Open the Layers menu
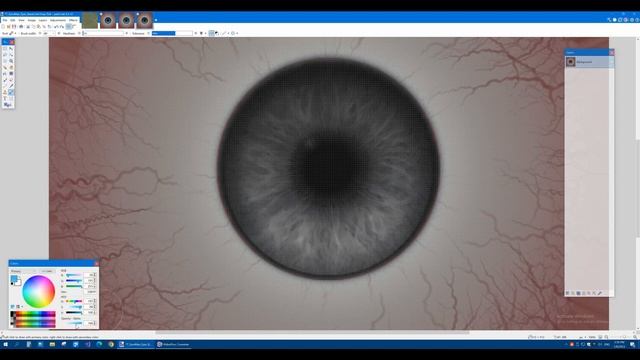Image resolution: width=640 pixels, height=360 pixels. 43,20
